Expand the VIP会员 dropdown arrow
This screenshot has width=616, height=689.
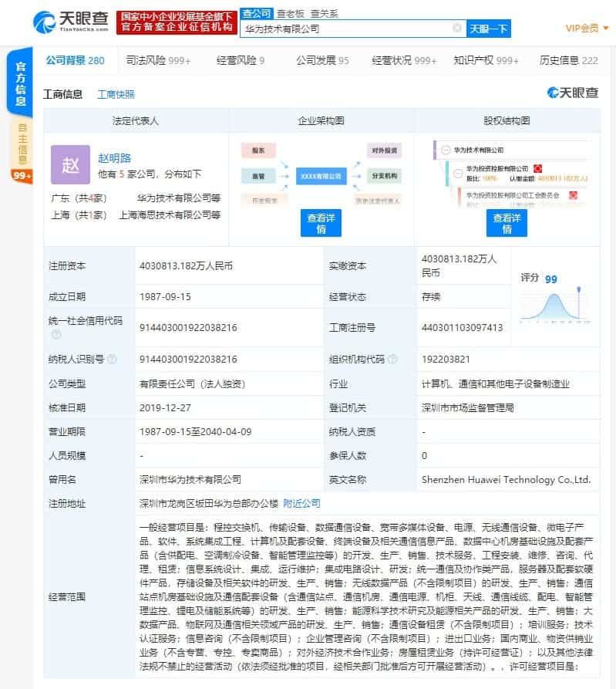[606, 28]
